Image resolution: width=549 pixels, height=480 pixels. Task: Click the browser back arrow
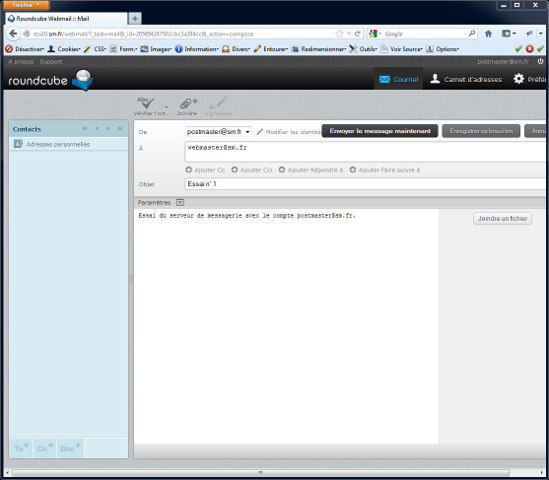pyautogui.click(x=13, y=34)
